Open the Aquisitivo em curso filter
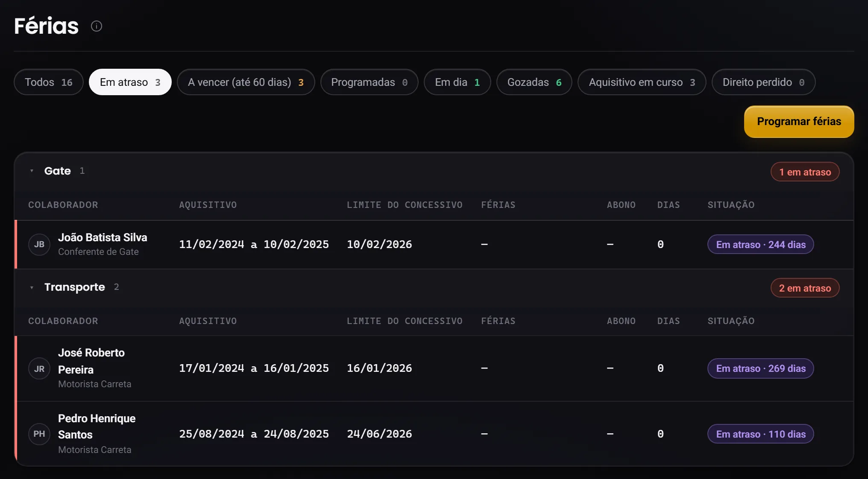Image resolution: width=868 pixels, height=479 pixels. 642,82
